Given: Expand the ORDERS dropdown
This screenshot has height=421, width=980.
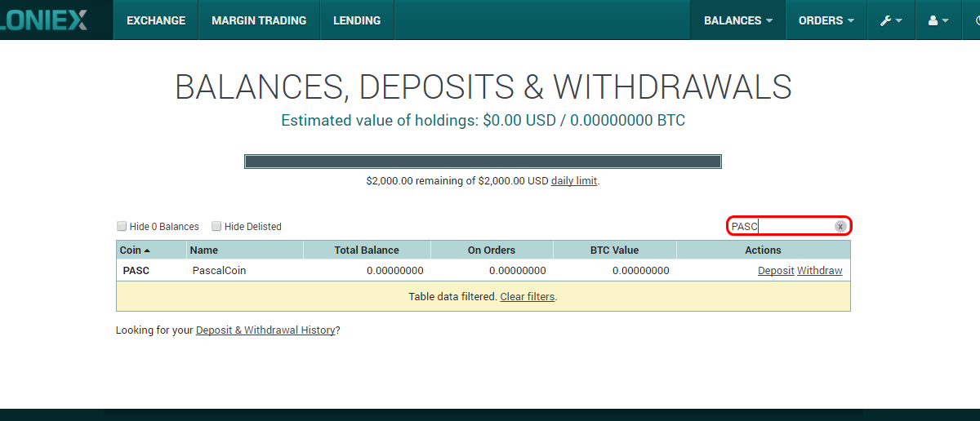Looking at the screenshot, I should coord(826,20).
